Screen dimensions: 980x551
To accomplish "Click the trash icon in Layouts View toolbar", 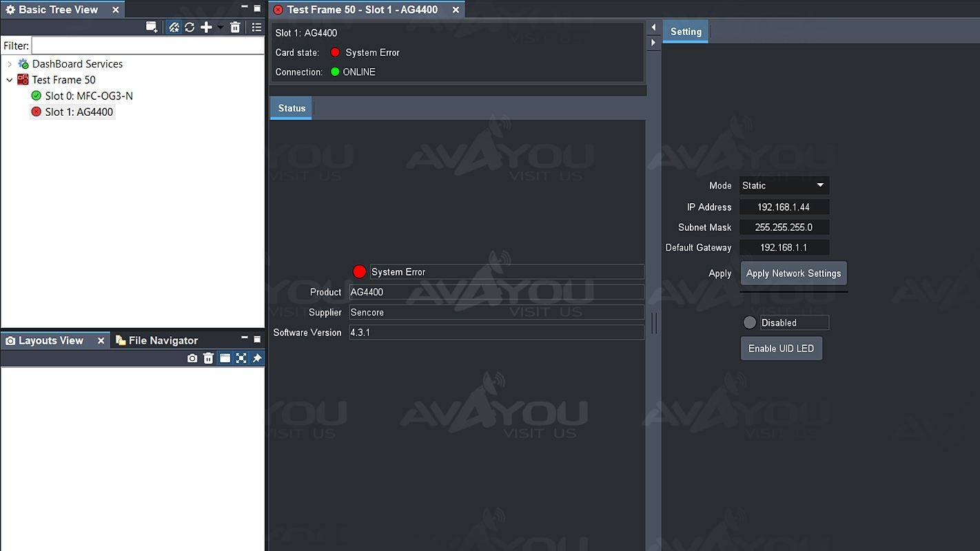I will [x=208, y=358].
